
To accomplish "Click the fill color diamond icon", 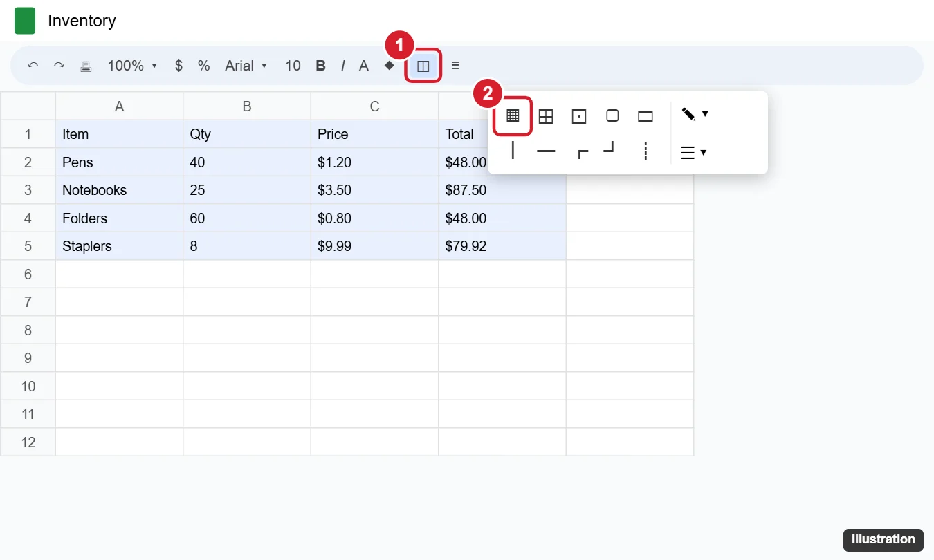I will pyautogui.click(x=390, y=66).
